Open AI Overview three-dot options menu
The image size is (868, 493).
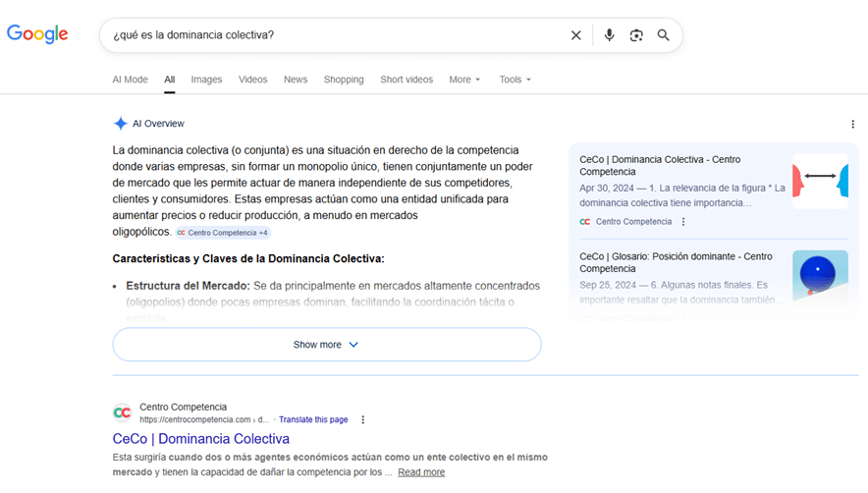(852, 124)
